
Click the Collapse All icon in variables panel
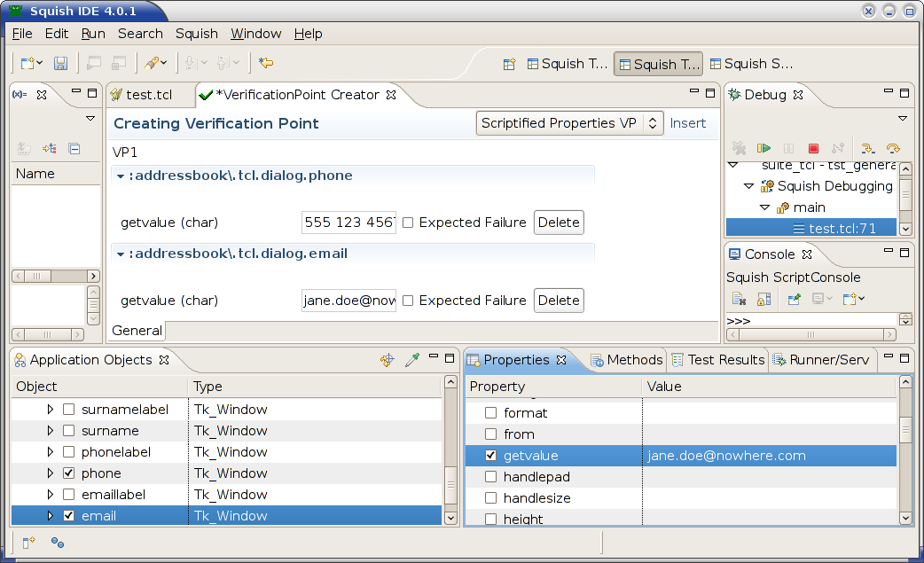(x=74, y=149)
